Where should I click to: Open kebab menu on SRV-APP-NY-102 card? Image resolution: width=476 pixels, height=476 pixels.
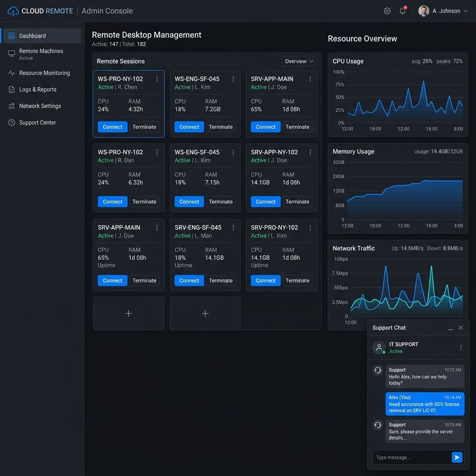tap(310, 152)
